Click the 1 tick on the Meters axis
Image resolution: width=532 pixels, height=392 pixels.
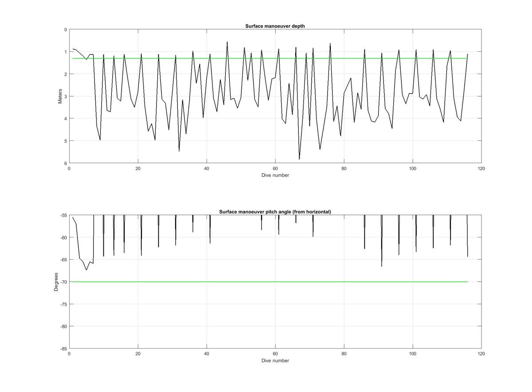[x=66, y=52]
